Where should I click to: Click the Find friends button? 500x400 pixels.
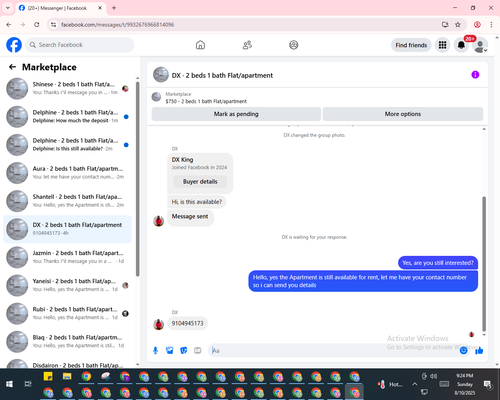pos(411,45)
